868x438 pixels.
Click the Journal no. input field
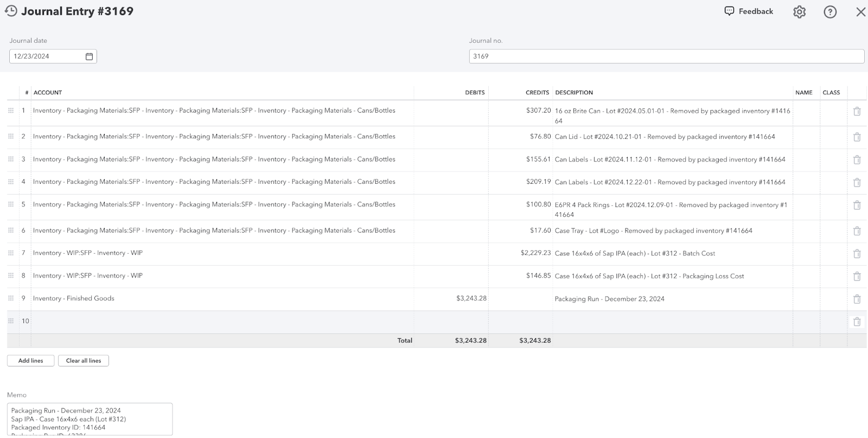tap(666, 56)
